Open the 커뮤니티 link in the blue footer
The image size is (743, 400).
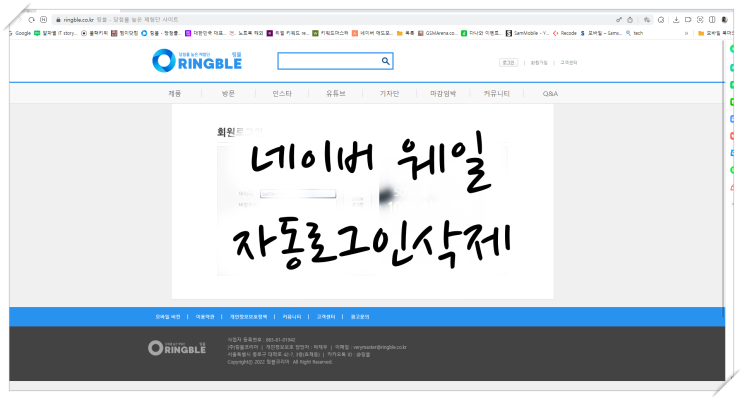292,317
